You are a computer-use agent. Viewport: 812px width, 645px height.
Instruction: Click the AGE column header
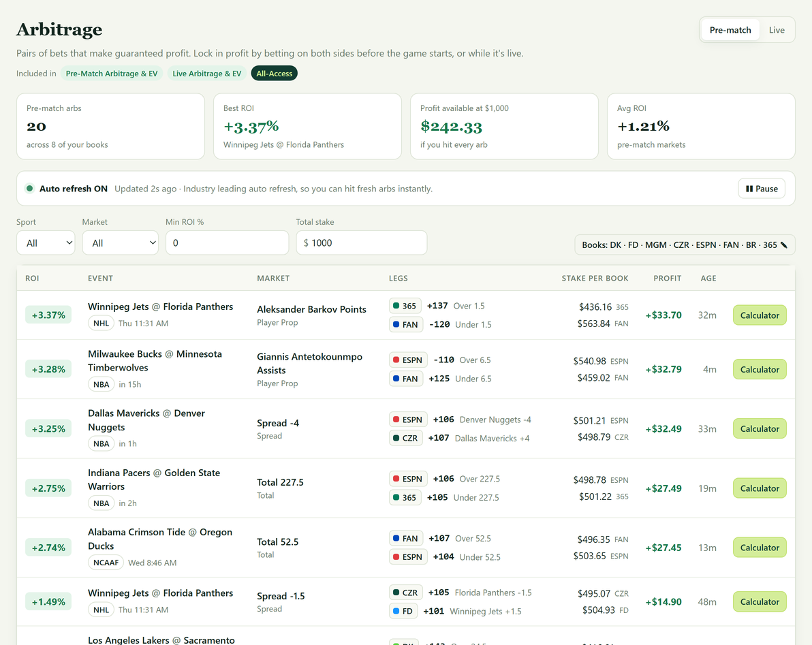point(708,278)
